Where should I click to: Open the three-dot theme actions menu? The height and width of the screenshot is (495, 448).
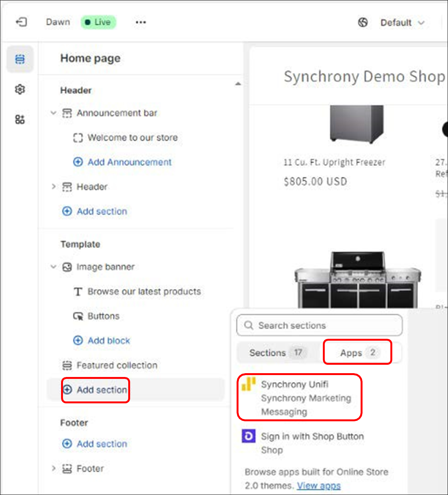[x=141, y=22]
